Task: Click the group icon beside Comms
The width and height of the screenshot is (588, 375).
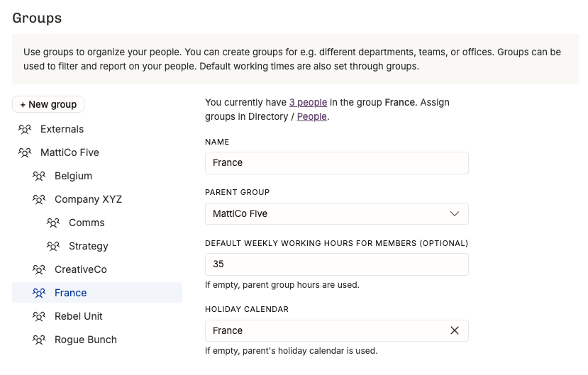Action: (53, 223)
